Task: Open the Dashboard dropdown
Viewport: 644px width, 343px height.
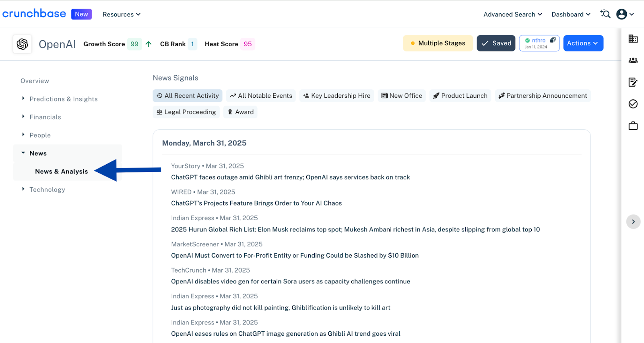Action: click(x=571, y=14)
